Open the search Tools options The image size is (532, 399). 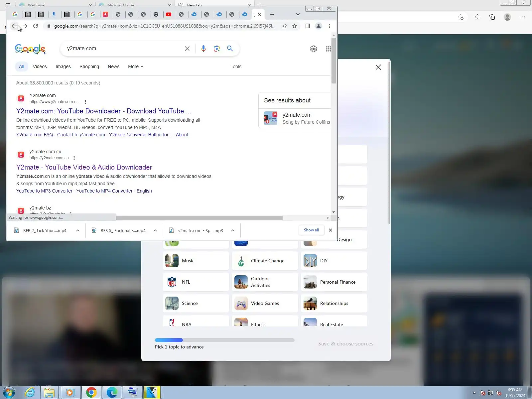[x=236, y=66]
